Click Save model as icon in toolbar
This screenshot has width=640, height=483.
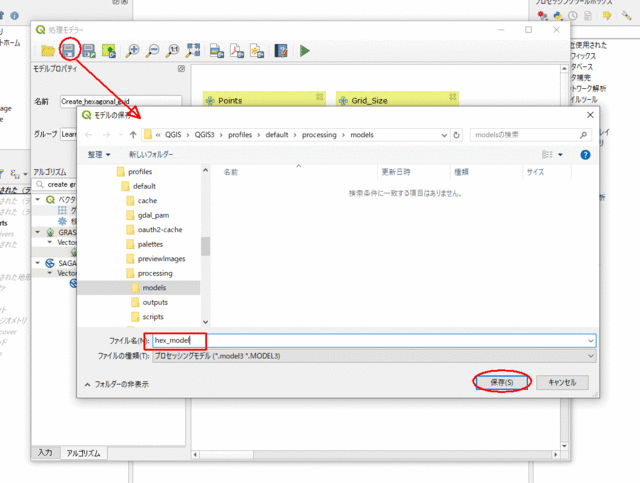[x=89, y=51]
